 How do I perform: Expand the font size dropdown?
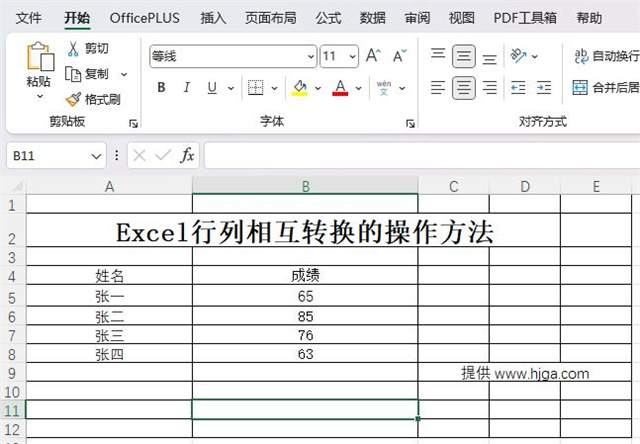click(353, 57)
